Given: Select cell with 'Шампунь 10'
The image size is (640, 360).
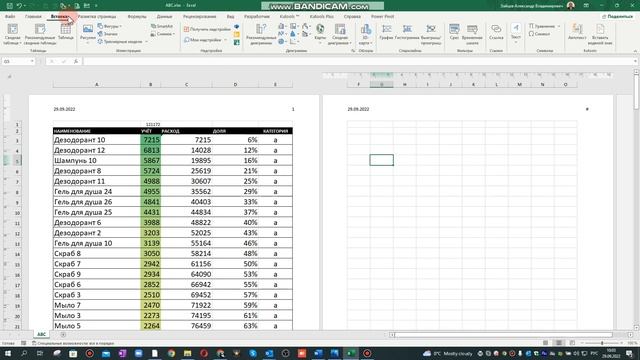Looking at the screenshot, I should [x=97, y=160].
